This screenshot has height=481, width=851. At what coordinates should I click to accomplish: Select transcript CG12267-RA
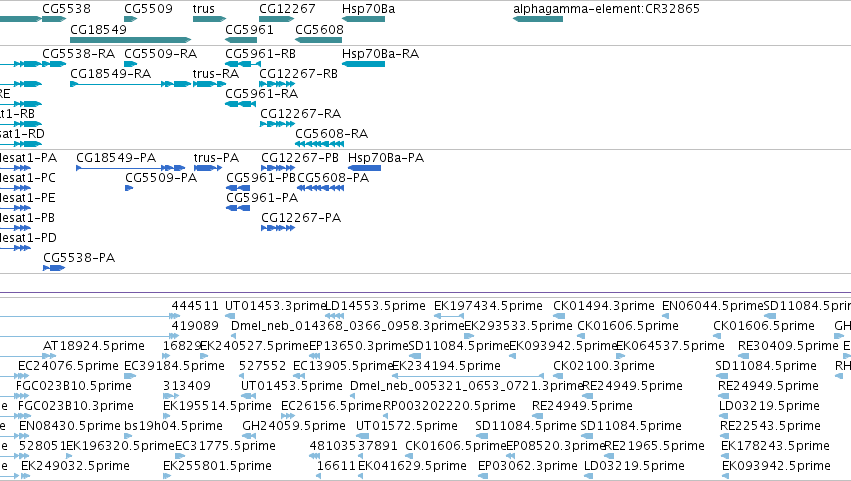point(277,124)
